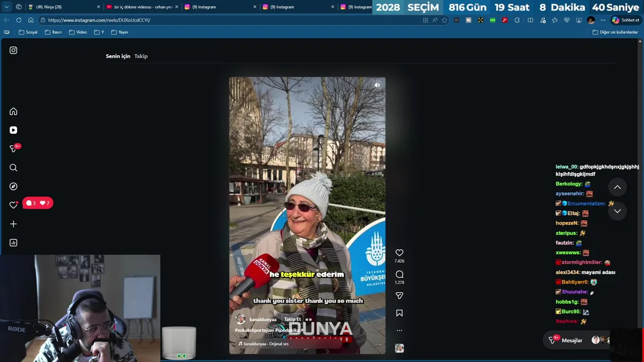Open the reel's comments bubble icon
The image size is (644, 362).
coord(399,275)
